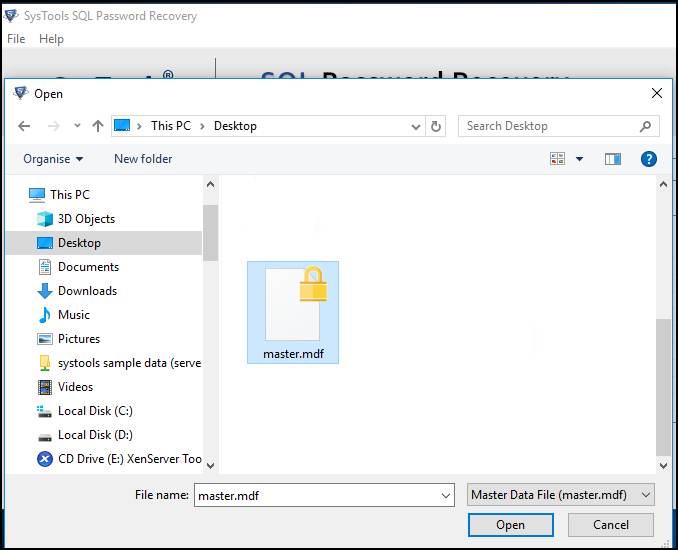The height and width of the screenshot is (550, 678).
Task: Open Videos in navigation pane
Action: click(75, 387)
